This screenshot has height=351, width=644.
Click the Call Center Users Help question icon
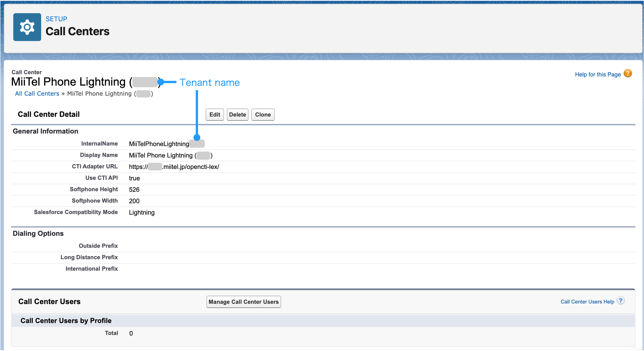621,301
